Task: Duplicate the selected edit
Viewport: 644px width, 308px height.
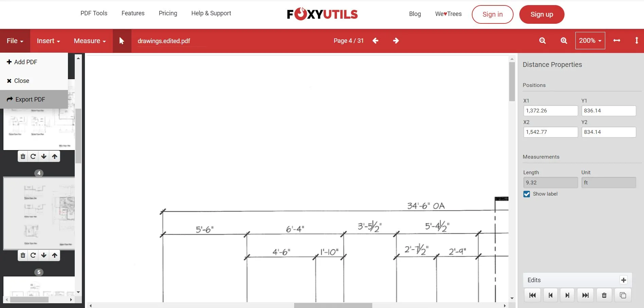Action: click(x=623, y=295)
